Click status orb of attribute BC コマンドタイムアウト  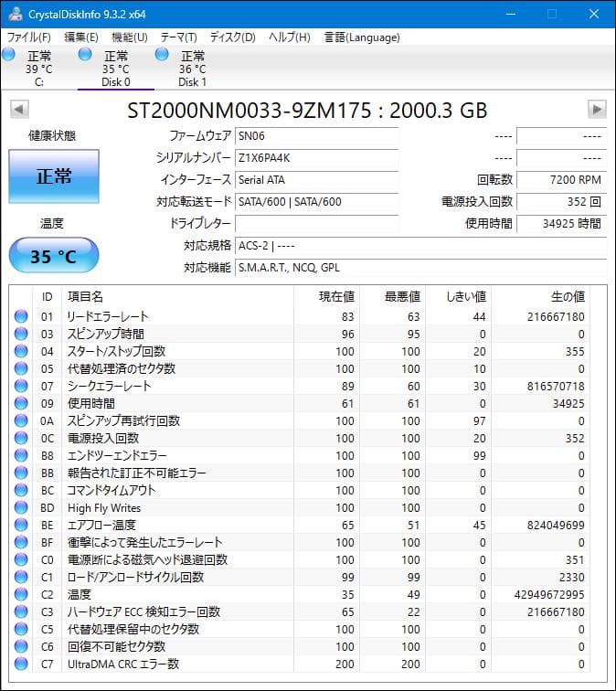coord(21,490)
